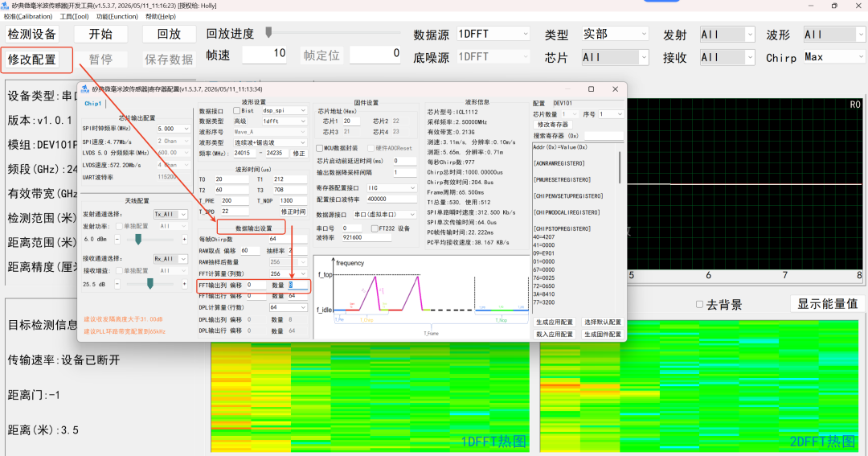Screen dimensions: 868x456
Task: Open the 工具(Tool) menu
Action: [74, 17]
